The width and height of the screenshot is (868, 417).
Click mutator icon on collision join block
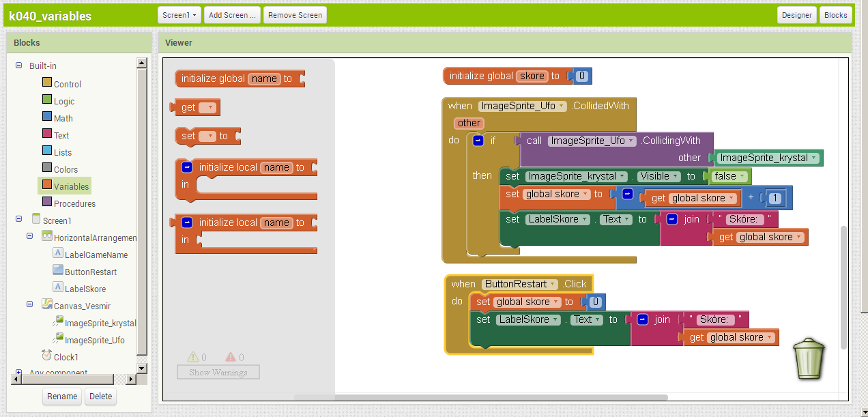[x=671, y=219]
